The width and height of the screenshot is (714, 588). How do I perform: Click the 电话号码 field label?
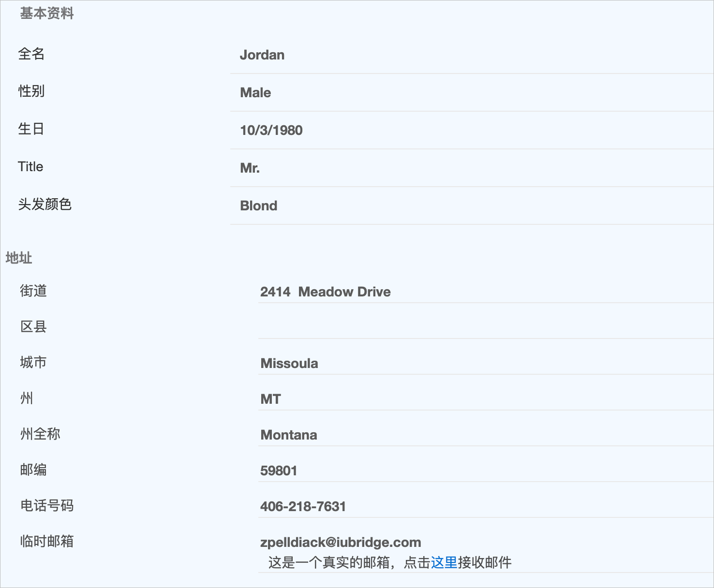(47, 505)
